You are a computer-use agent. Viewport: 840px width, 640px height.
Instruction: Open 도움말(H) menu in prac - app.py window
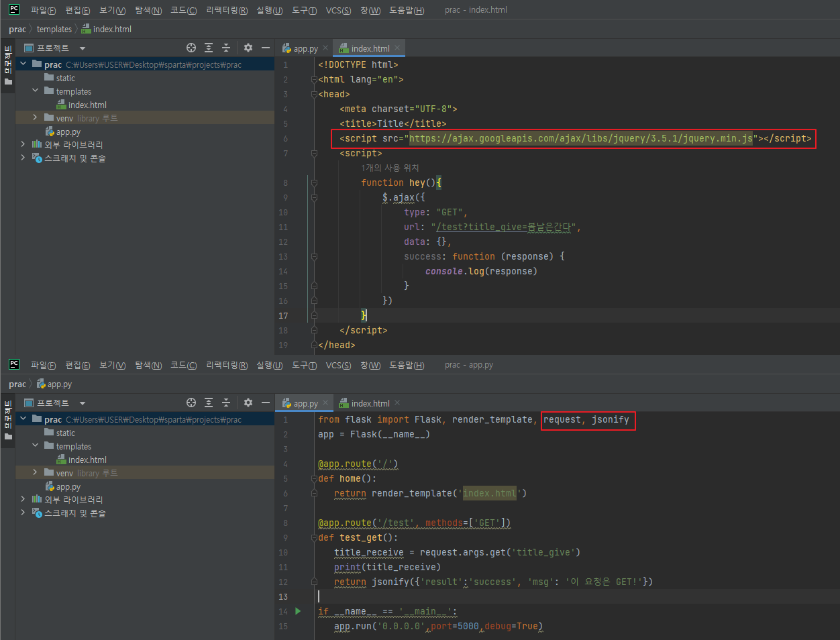pos(407,365)
